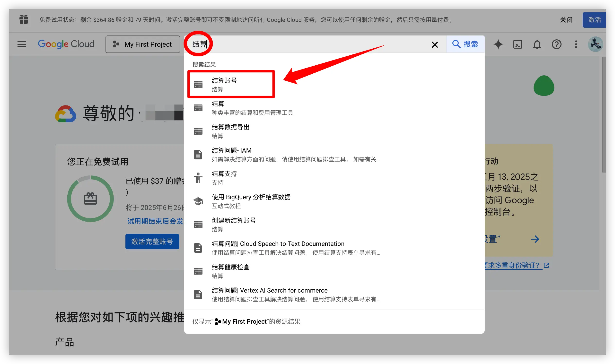Open the help question-mark icon
This screenshot has width=615, height=364.
pos(556,44)
